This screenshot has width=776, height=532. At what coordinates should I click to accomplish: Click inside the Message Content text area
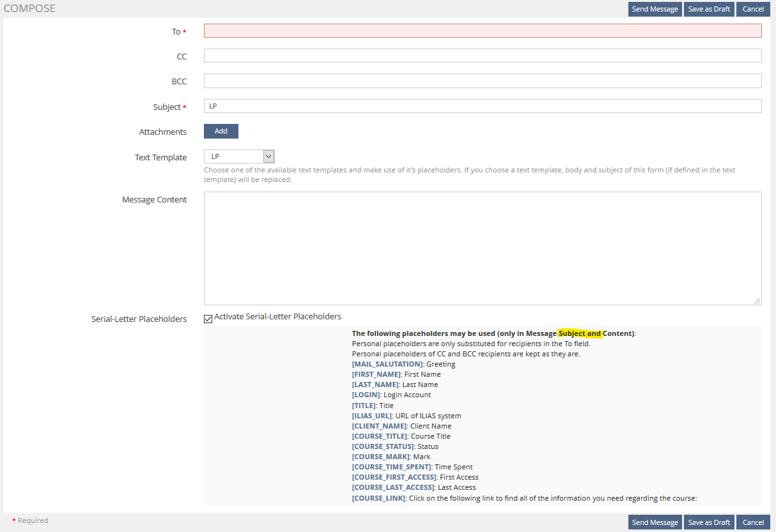click(x=482, y=248)
